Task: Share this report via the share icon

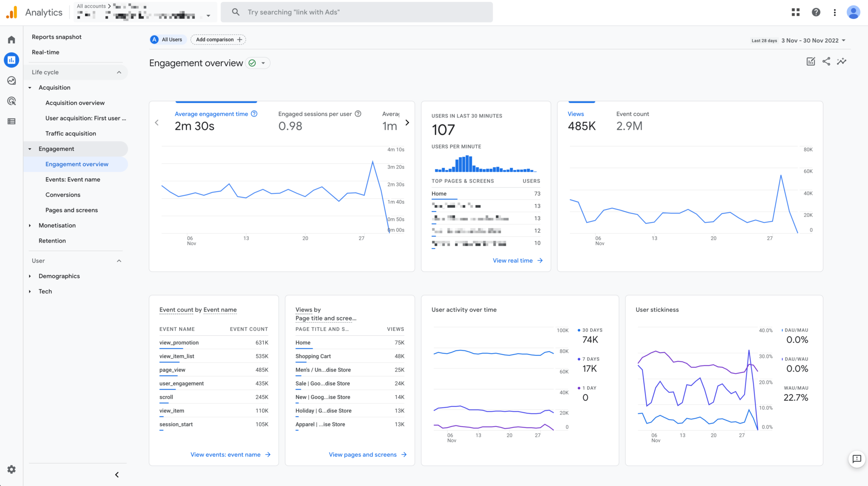Action: pos(826,61)
